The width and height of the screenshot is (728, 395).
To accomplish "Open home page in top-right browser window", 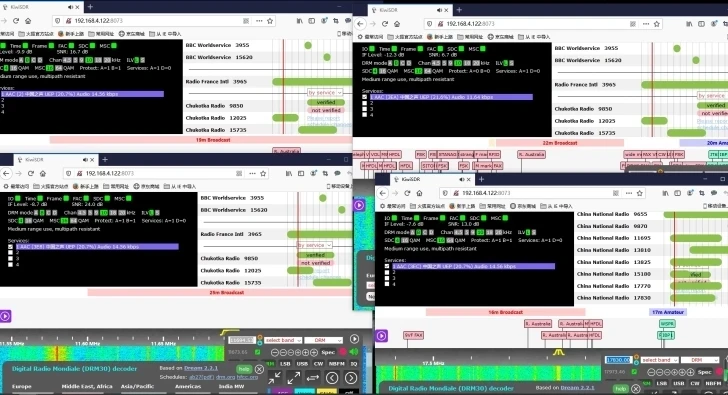I will [397, 24].
